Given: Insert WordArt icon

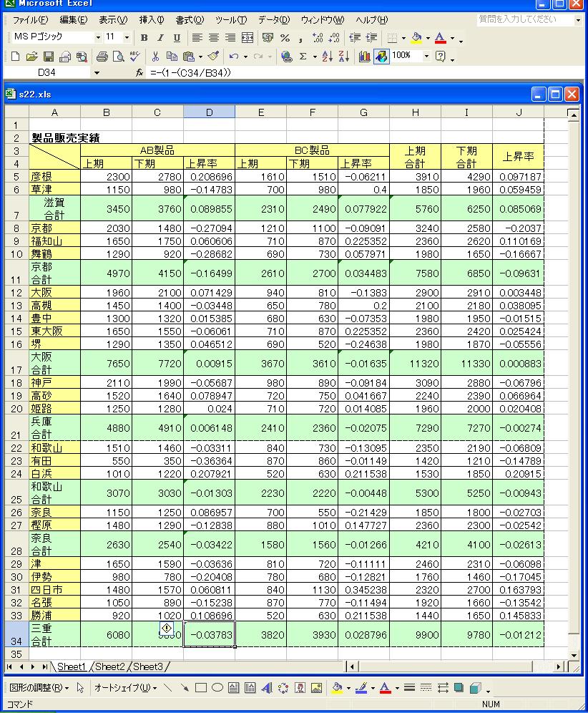Looking at the screenshot, I should (267, 688).
